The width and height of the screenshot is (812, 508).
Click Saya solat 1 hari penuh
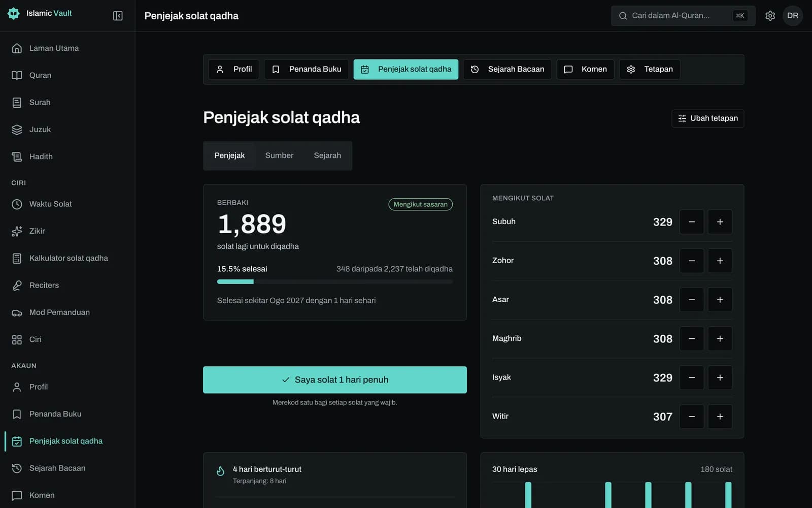(335, 380)
